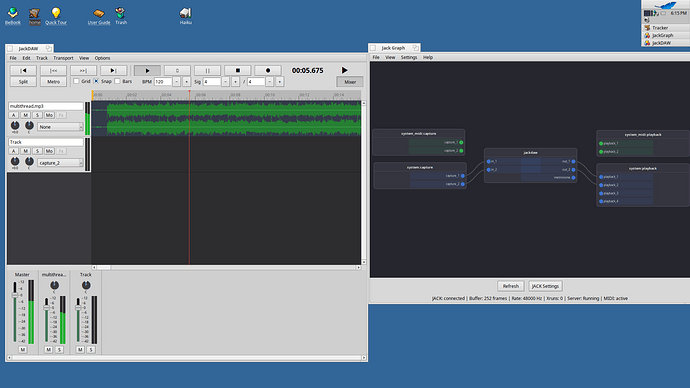Open the Transport menu in JackDAW
The width and height of the screenshot is (690, 388).
tap(63, 58)
